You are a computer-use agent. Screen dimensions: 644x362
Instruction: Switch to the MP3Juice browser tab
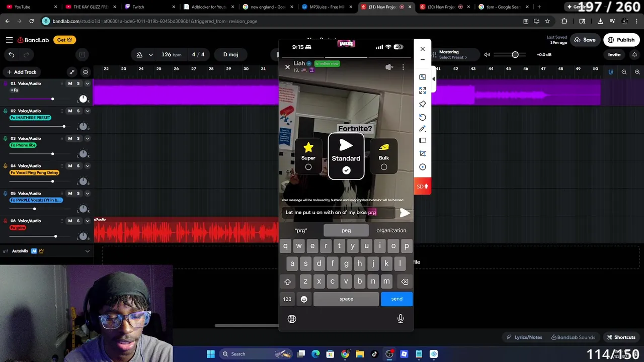(x=327, y=7)
